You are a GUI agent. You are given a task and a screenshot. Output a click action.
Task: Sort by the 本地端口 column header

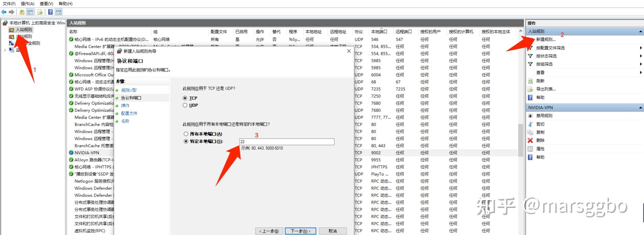pyautogui.click(x=381, y=32)
